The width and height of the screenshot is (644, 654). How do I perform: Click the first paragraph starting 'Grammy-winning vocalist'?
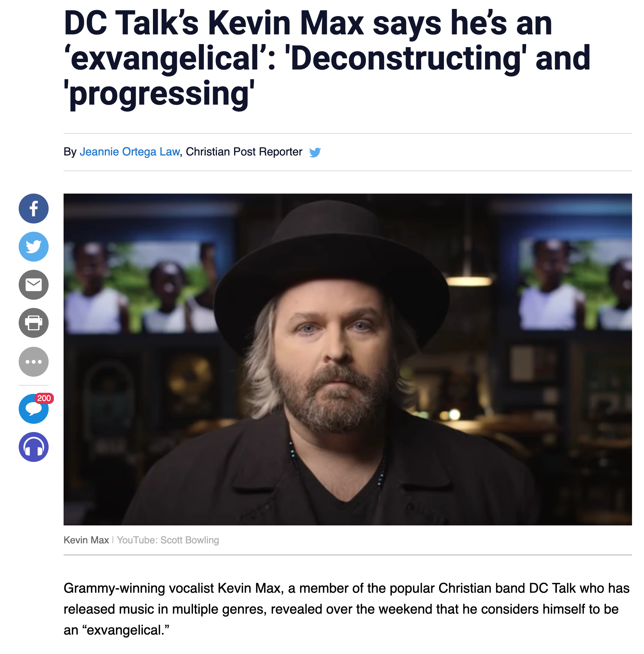tap(346, 609)
